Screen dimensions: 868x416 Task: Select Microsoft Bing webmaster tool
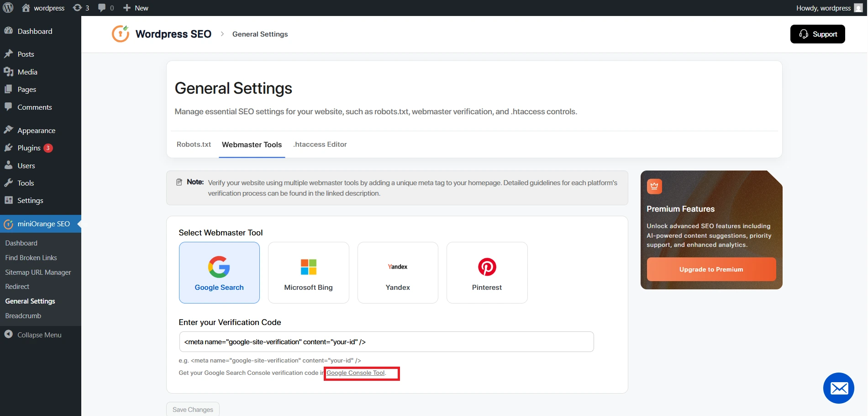tap(308, 272)
